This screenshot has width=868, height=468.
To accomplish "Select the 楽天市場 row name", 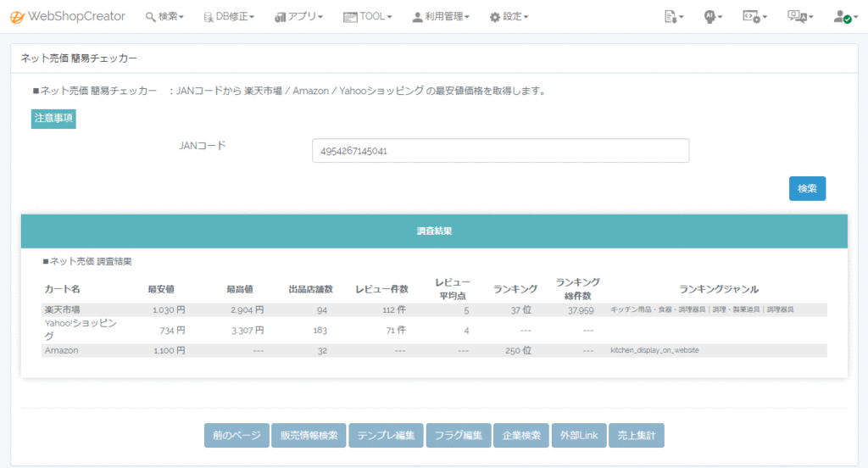I will pos(62,309).
